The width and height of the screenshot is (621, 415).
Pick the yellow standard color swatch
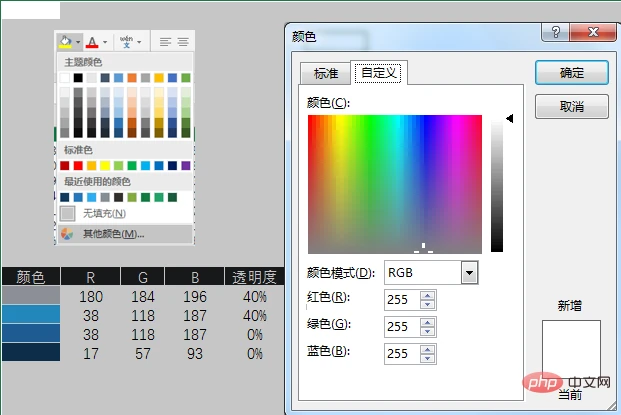(x=105, y=166)
